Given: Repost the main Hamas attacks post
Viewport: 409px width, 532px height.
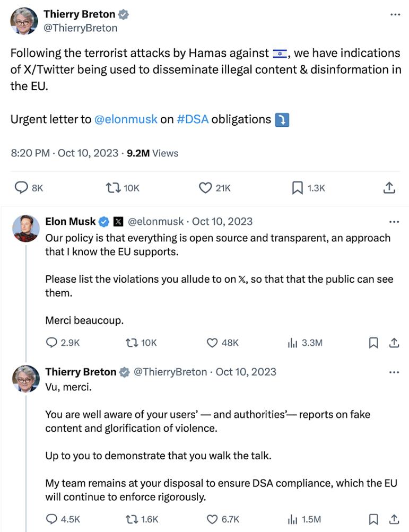Looking at the screenshot, I should click(112, 188).
